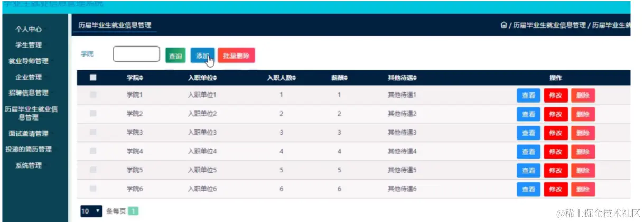
Task: Open 招聘信息管理 in the sidebar
Action: click(x=29, y=93)
